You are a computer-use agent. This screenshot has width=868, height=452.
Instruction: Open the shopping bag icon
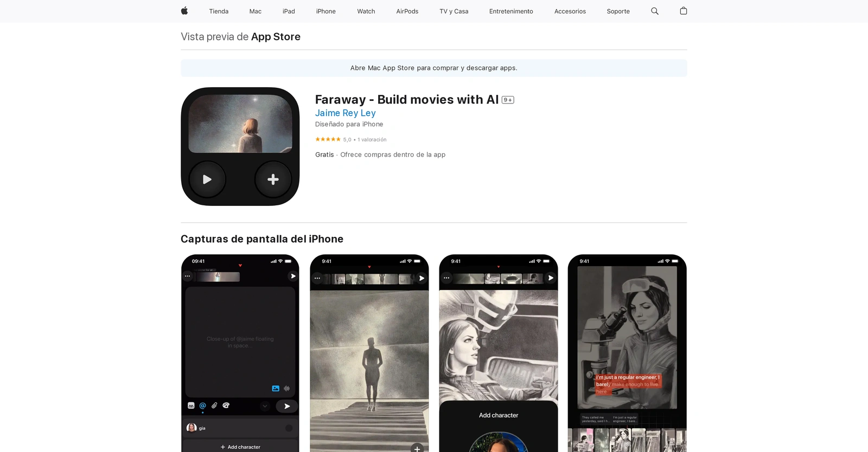(684, 11)
